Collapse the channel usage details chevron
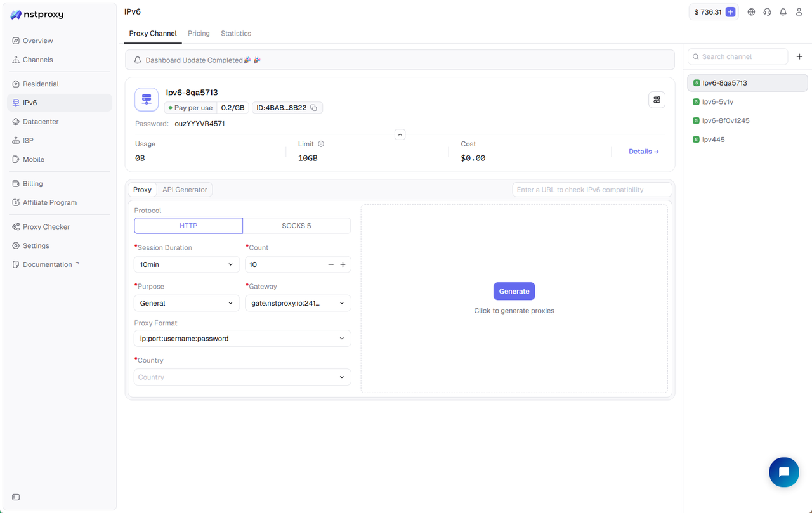Viewport: 812px width, 513px height. [400, 134]
